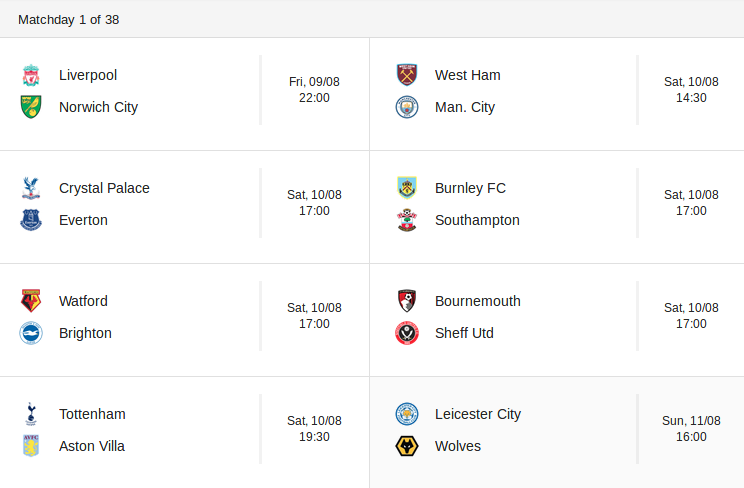Click the Liverpool club crest
Image resolution: width=744 pixels, height=488 pixels.
pyautogui.click(x=31, y=75)
